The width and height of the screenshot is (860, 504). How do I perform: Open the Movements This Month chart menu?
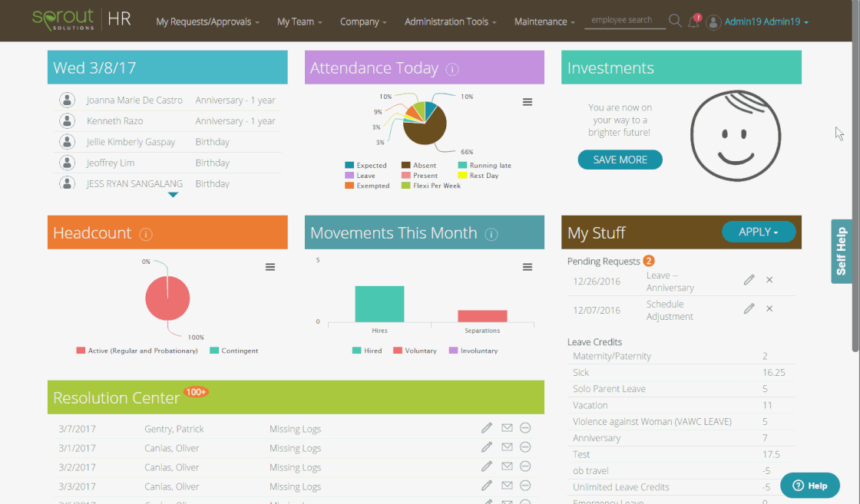[x=528, y=266]
